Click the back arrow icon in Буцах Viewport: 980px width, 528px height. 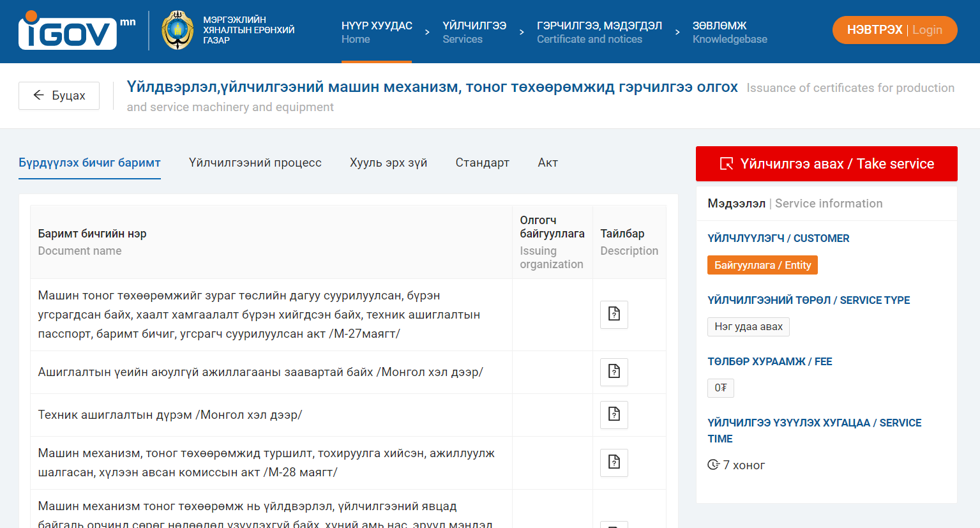click(x=39, y=95)
